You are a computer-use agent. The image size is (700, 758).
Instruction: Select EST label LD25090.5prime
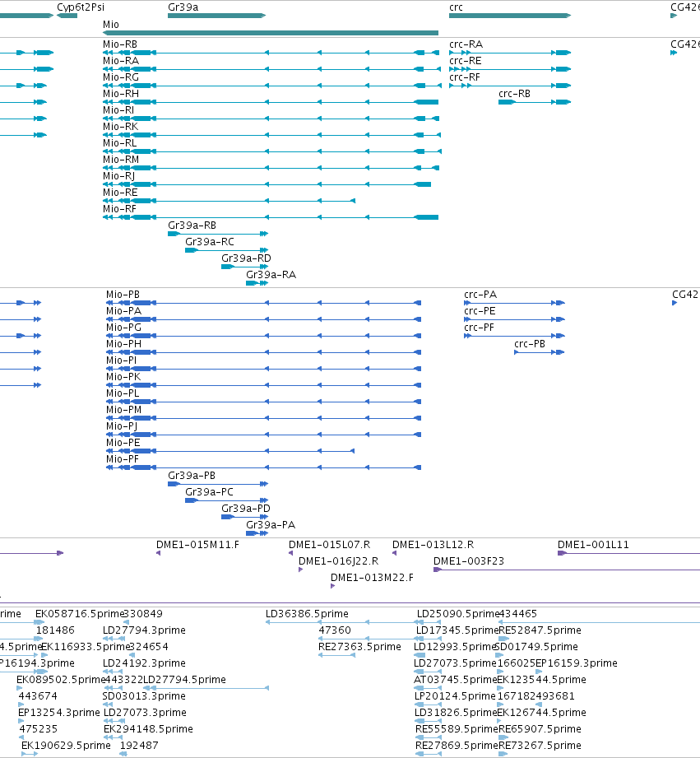[x=458, y=614]
